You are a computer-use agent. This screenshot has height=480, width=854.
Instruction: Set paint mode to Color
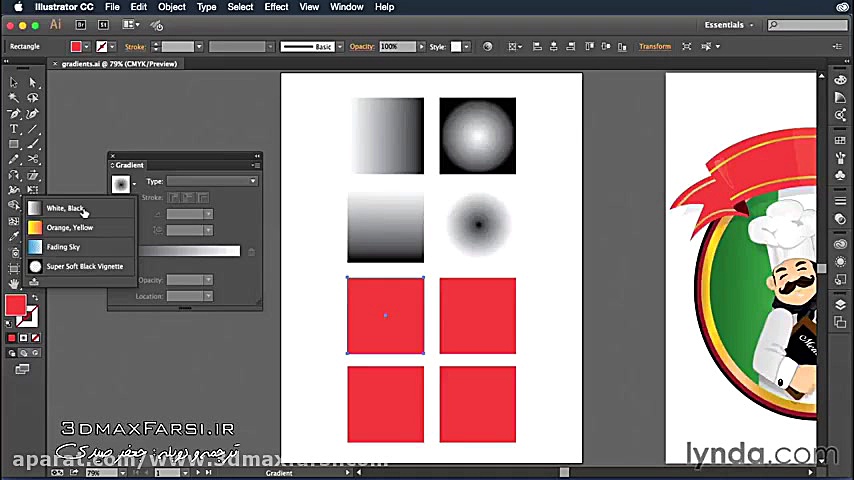tap(11, 338)
